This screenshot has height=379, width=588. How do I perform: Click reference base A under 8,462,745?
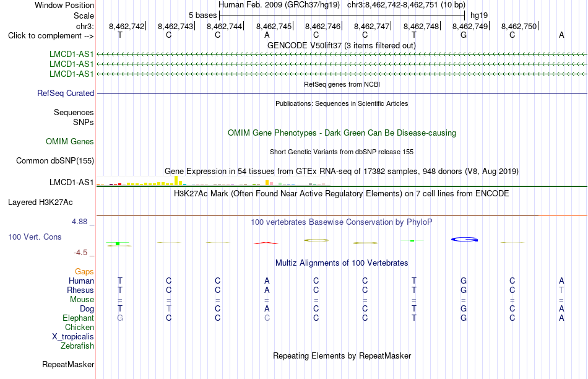click(x=267, y=35)
